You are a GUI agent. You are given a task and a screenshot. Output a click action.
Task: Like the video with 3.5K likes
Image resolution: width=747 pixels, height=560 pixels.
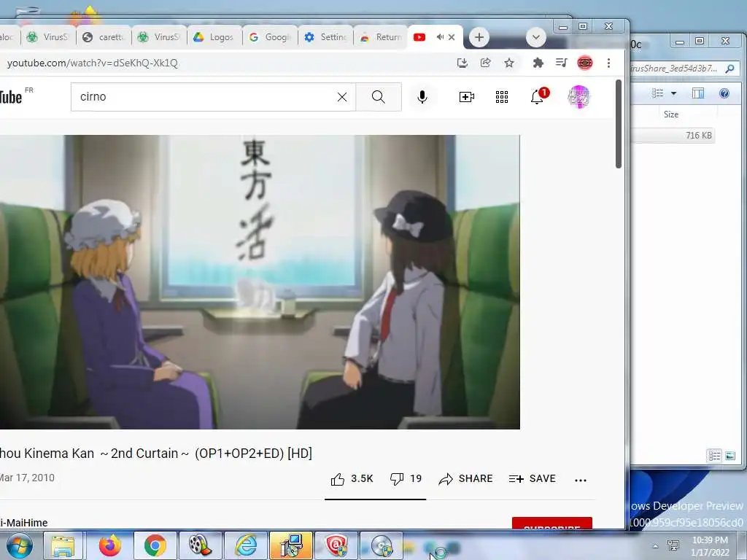(x=352, y=478)
